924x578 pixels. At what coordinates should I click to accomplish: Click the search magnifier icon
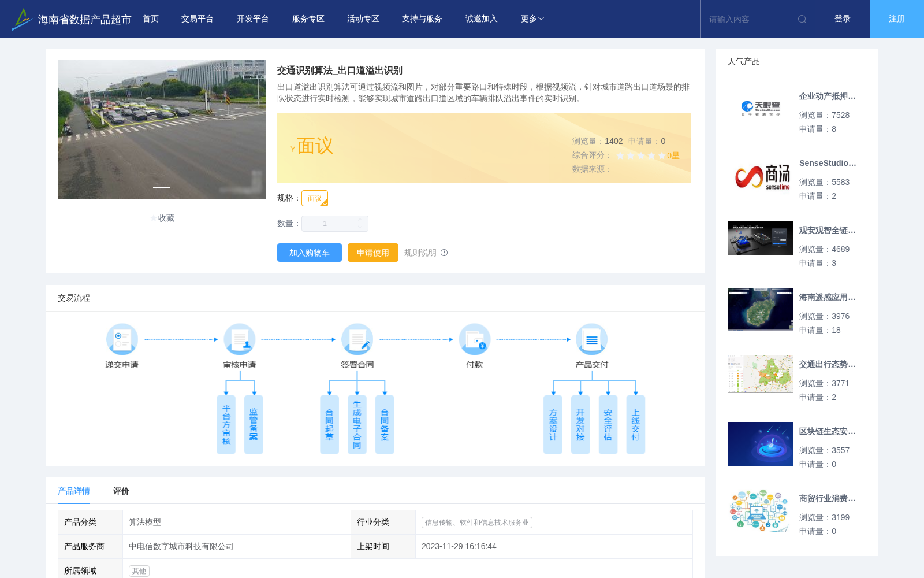tap(802, 19)
